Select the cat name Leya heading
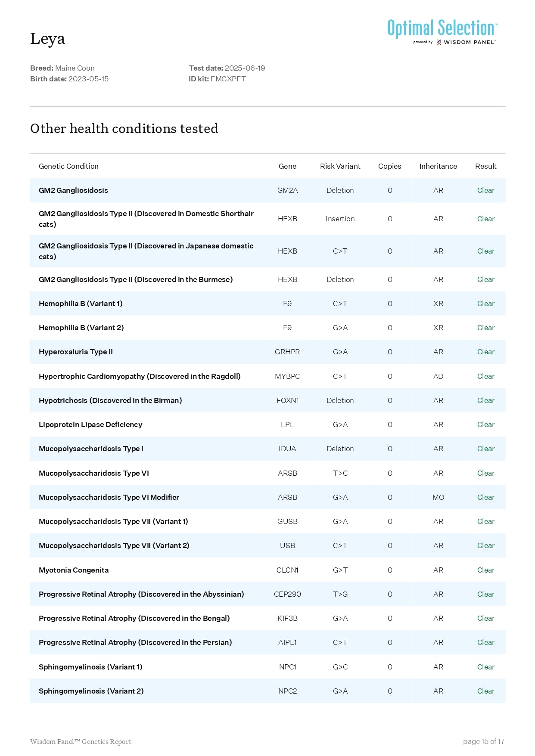This screenshot has width=535, height=756. tap(47, 39)
